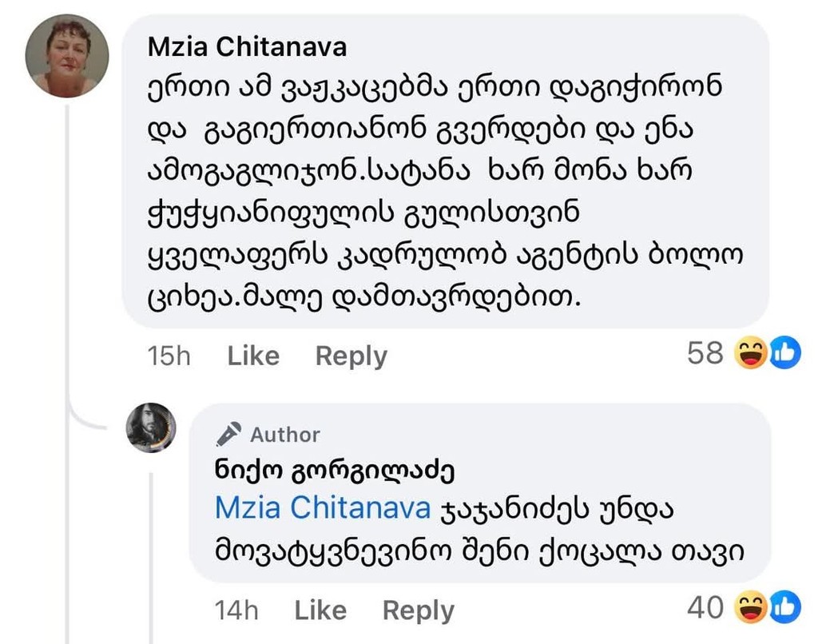Reply to ნიქო გორგილაძე's comment
818x644 pixels.
(x=418, y=610)
